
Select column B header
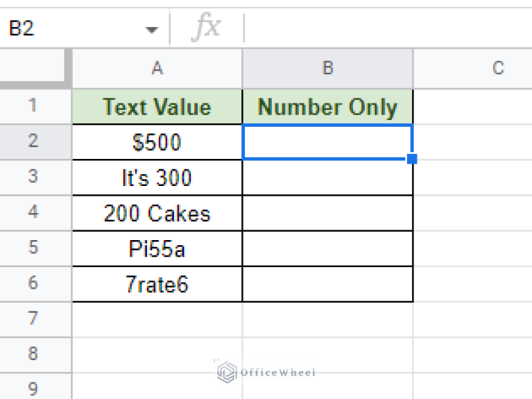(x=327, y=68)
